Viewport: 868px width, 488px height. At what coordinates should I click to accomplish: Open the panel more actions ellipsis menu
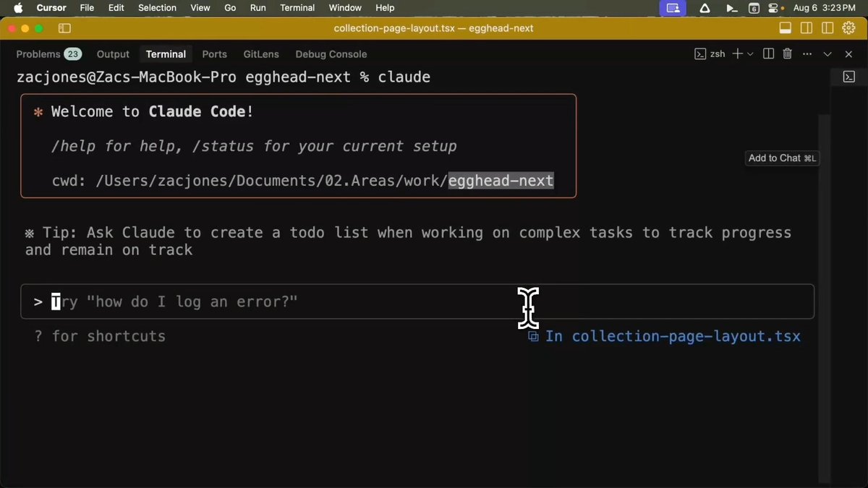pyautogui.click(x=807, y=54)
